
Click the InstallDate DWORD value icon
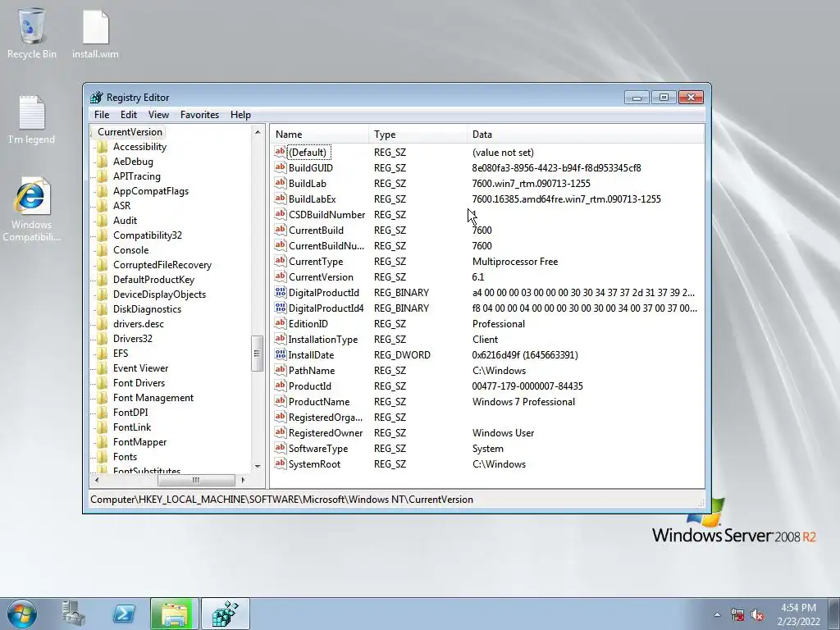point(281,354)
